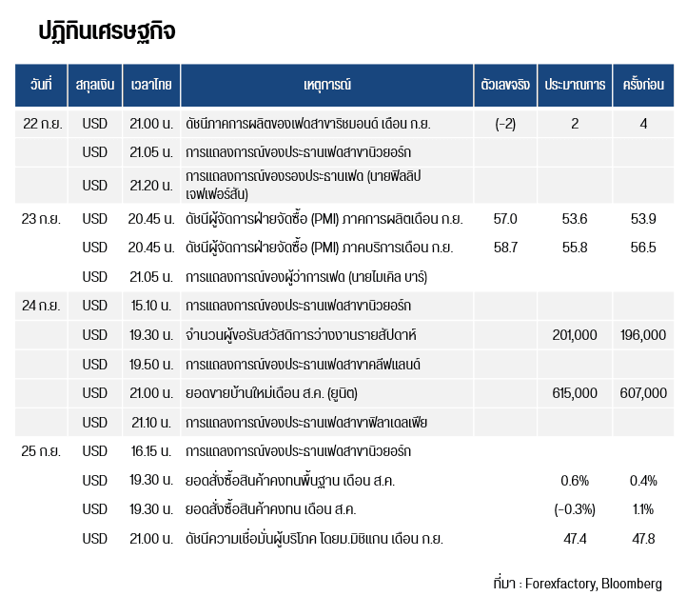Screen dimensions: 687x616
Task: Click the forecast value 53.6
Action: pyautogui.click(x=575, y=219)
